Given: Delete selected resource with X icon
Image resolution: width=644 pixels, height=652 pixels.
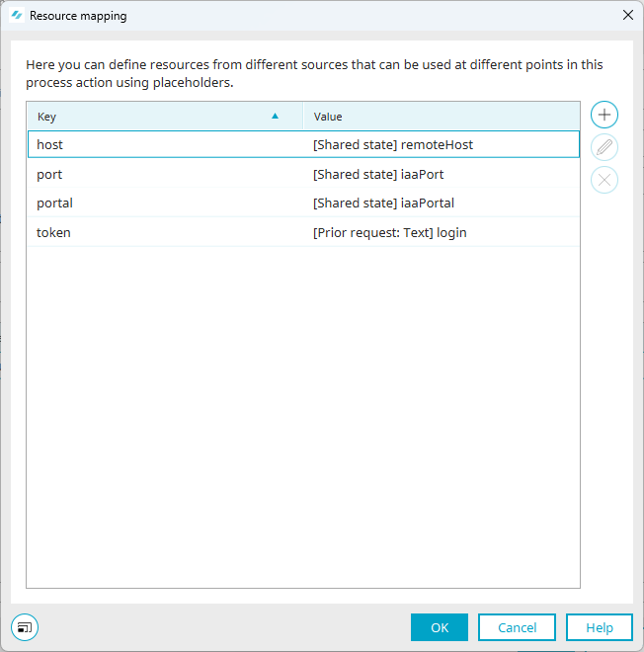Looking at the screenshot, I should (604, 180).
